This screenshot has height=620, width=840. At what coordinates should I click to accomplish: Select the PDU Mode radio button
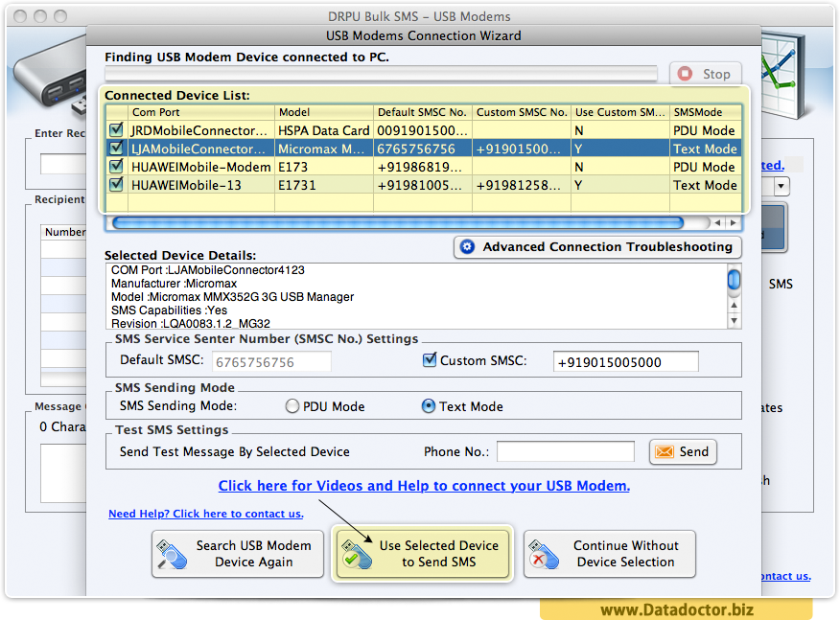291,406
